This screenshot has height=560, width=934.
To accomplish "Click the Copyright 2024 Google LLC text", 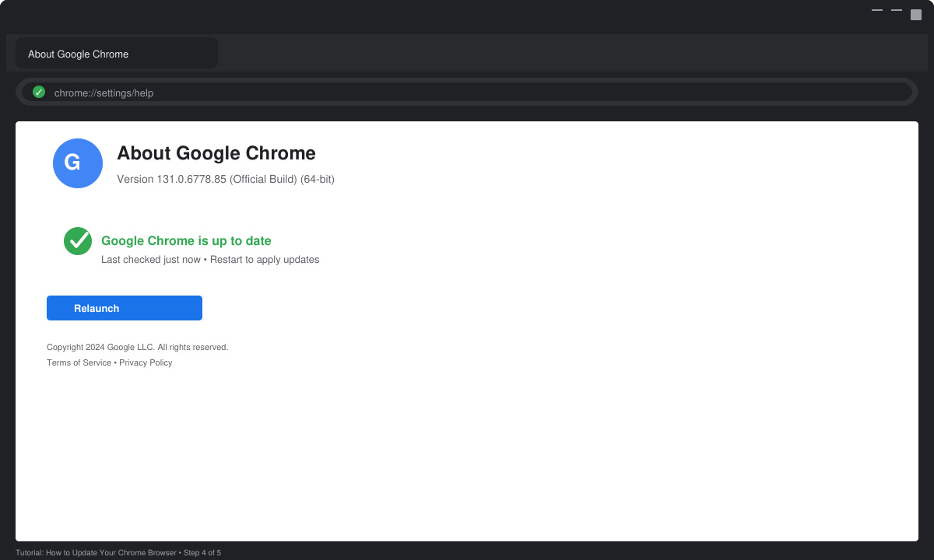I will point(137,347).
